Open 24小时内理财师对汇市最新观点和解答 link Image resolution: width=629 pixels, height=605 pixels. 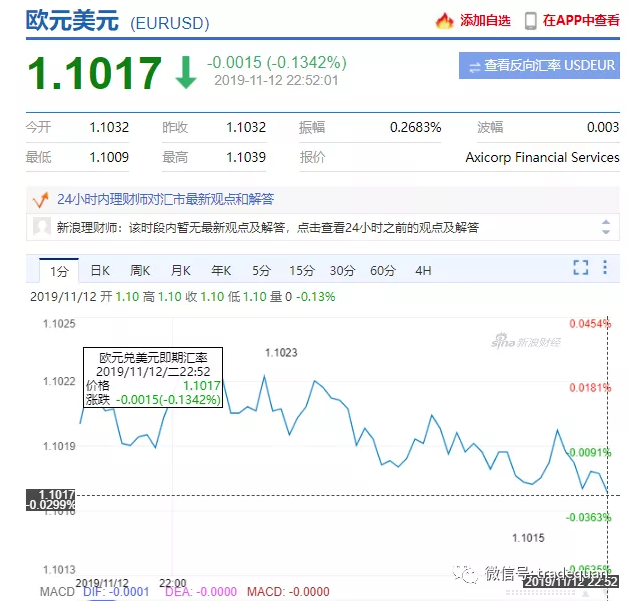165,199
